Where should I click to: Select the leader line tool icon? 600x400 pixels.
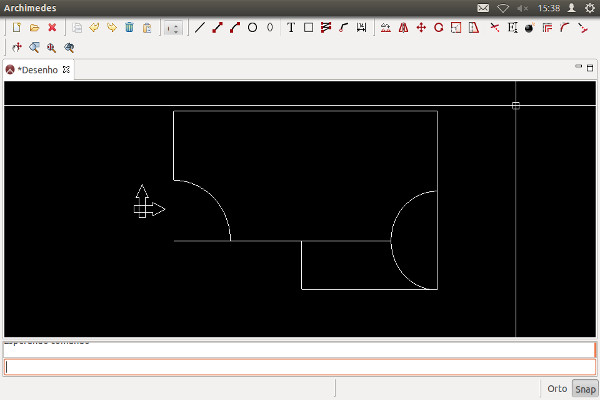pyautogui.click(x=344, y=28)
